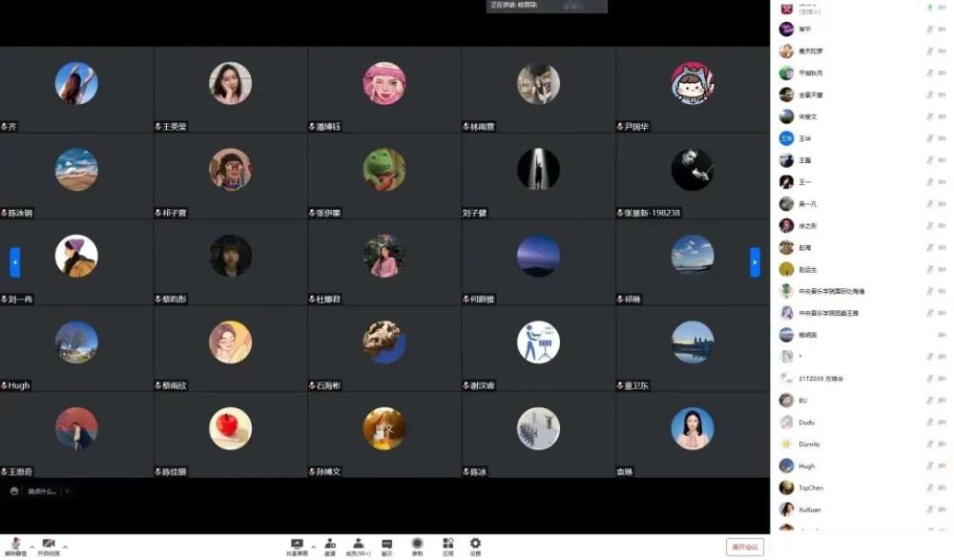Open meeting settings gear
954x560 pixels.
point(475,544)
